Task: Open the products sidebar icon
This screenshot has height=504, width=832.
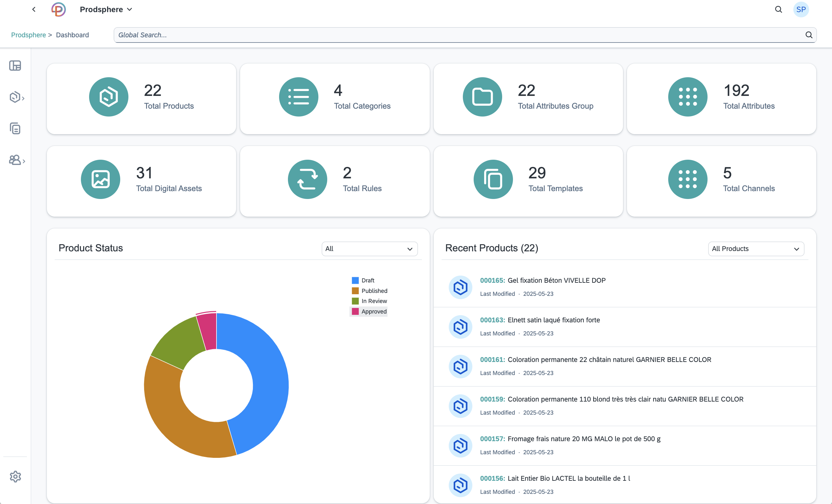Action: 14,97
